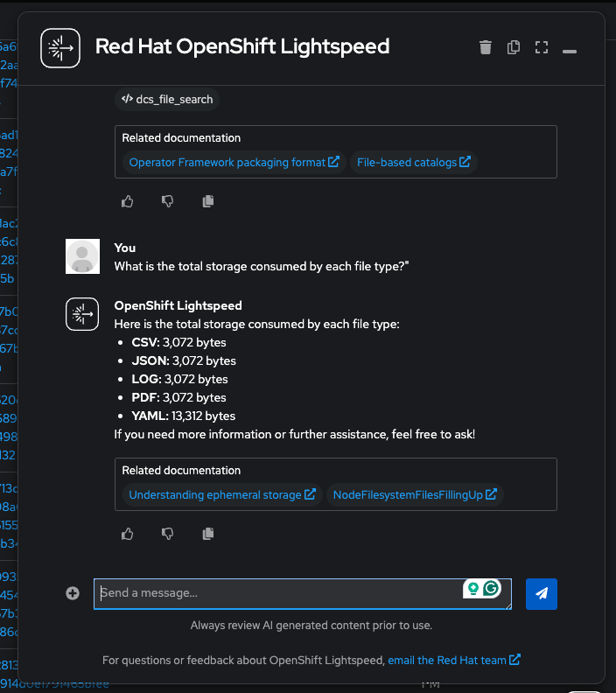
Task: Click the CSV: 3,072 bytes line
Action: [x=178, y=342]
